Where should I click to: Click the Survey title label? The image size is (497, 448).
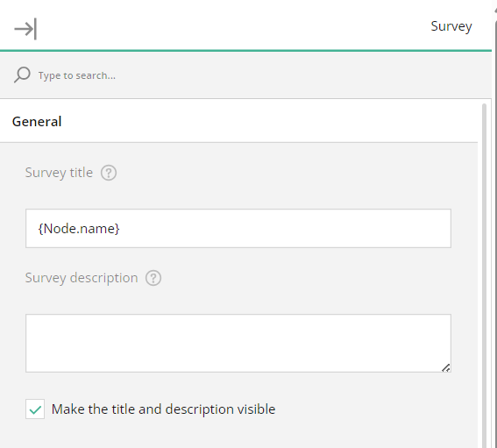point(59,173)
